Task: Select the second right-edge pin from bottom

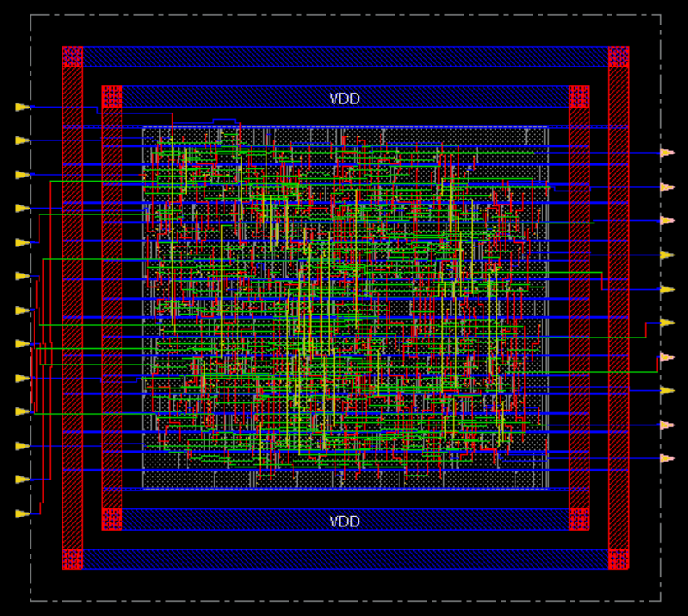Action: point(667,425)
